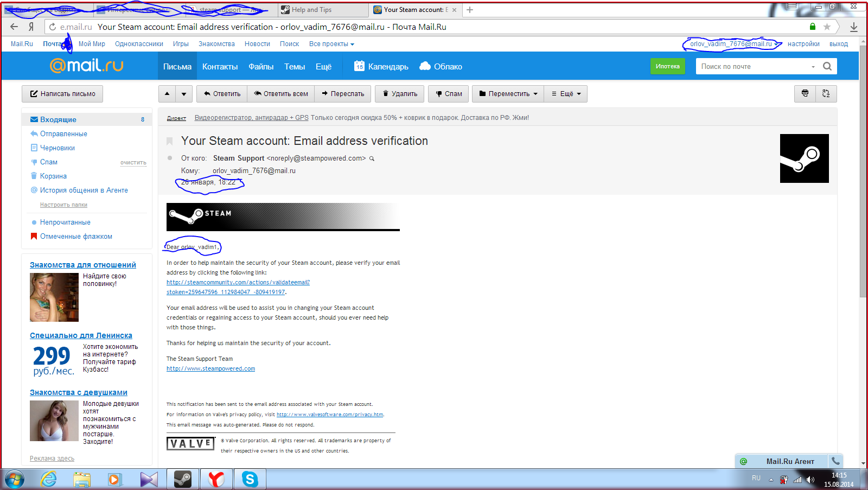This screenshot has width=868, height=490.
Task: Click the volume speaker tray icon
Action: [810, 480]
